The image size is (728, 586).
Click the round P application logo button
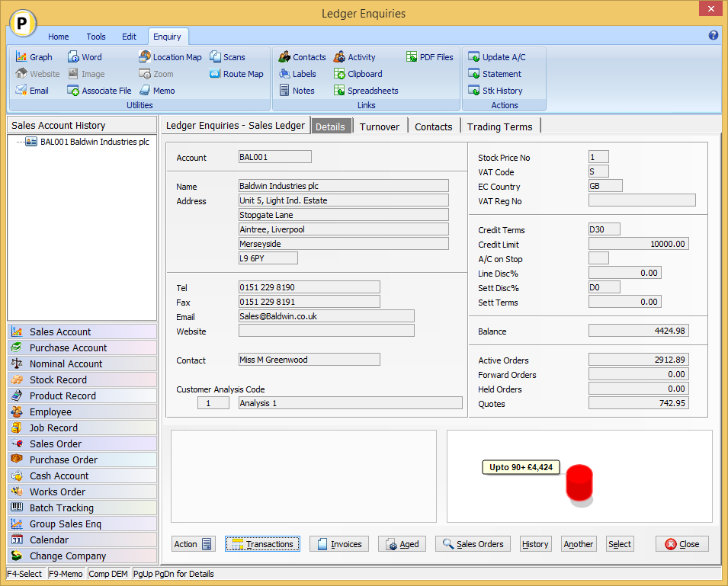pos(22,23)
